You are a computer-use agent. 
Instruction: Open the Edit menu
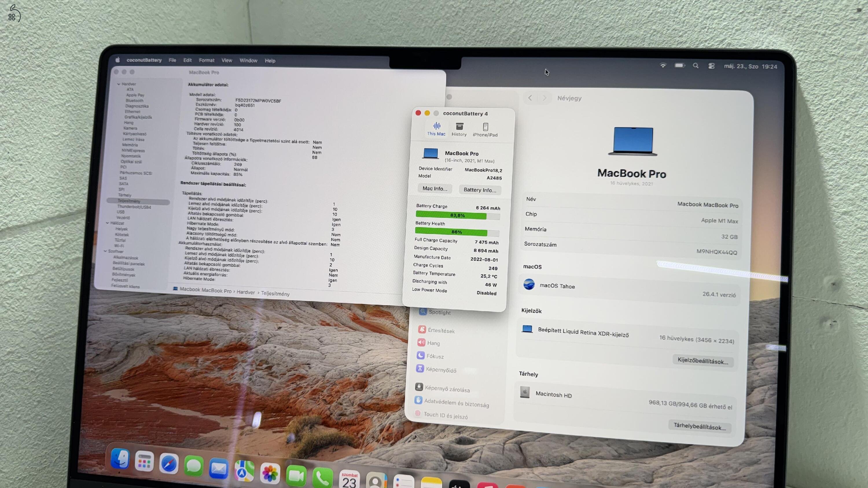tap(187, 60)
